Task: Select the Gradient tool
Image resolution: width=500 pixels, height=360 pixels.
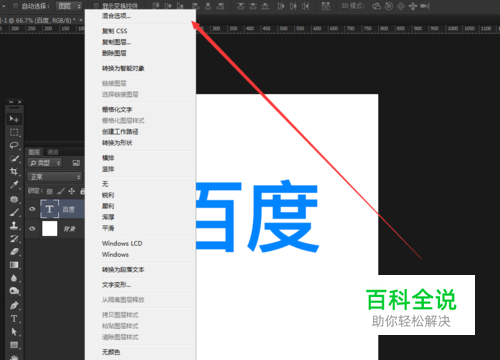Action: pos(14,265)
